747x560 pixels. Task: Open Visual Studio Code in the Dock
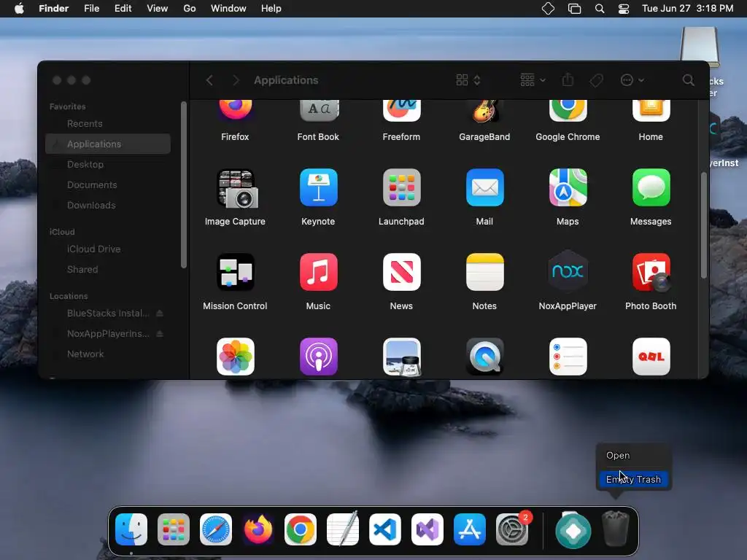tap(385, 529)
